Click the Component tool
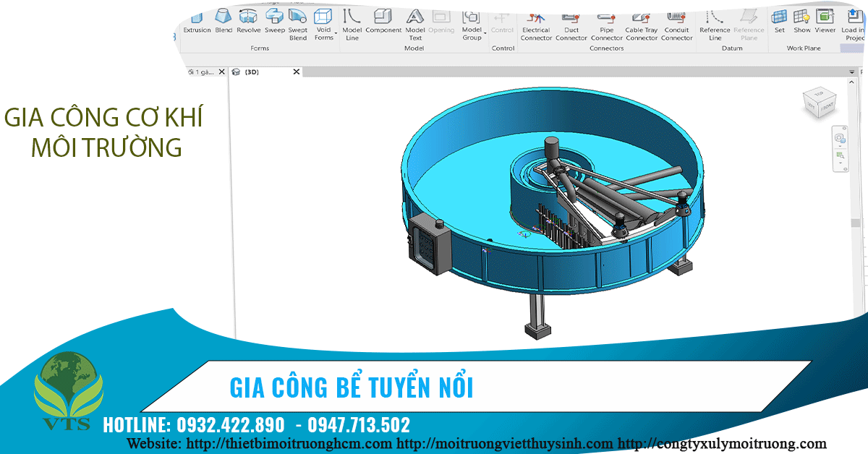The width and height of the screenshot is (868, 454). [x=383, y=22]
